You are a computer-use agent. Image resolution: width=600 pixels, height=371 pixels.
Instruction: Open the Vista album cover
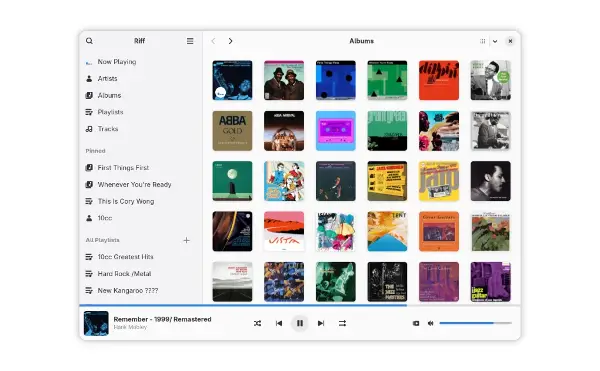tap(284, 231)
